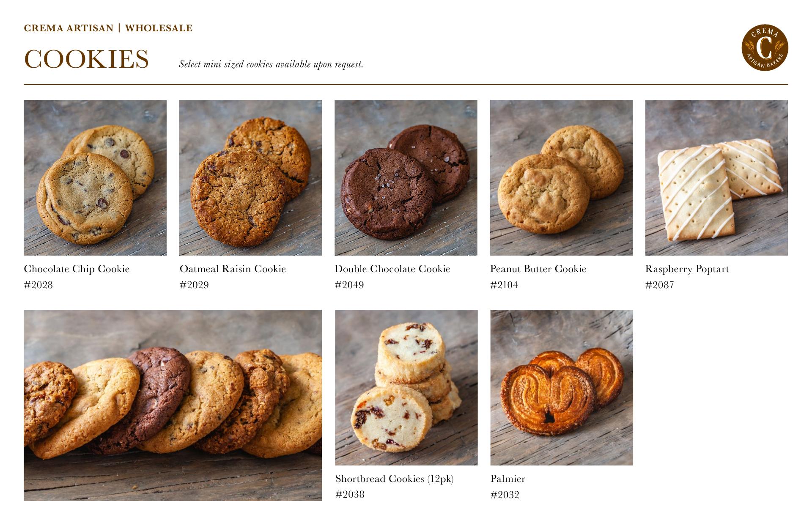
Task: Select the Raspberry Poptart name text
Action: coord(687,269)
